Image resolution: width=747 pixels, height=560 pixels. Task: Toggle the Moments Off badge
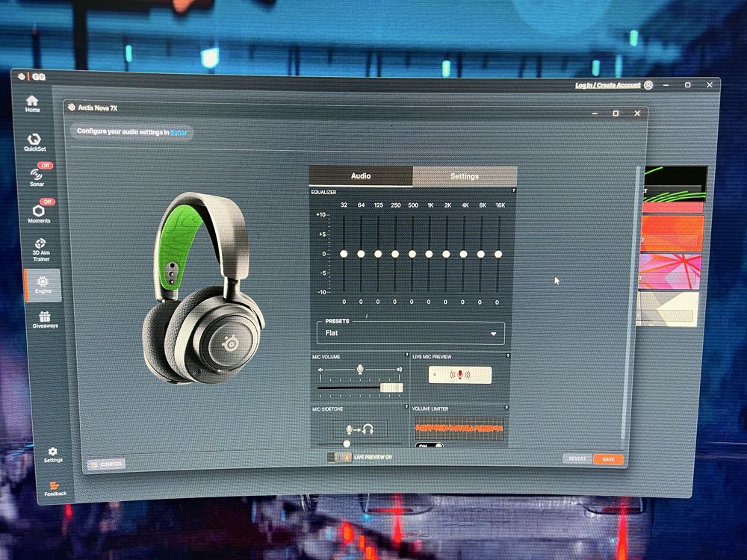click(47, 202)
